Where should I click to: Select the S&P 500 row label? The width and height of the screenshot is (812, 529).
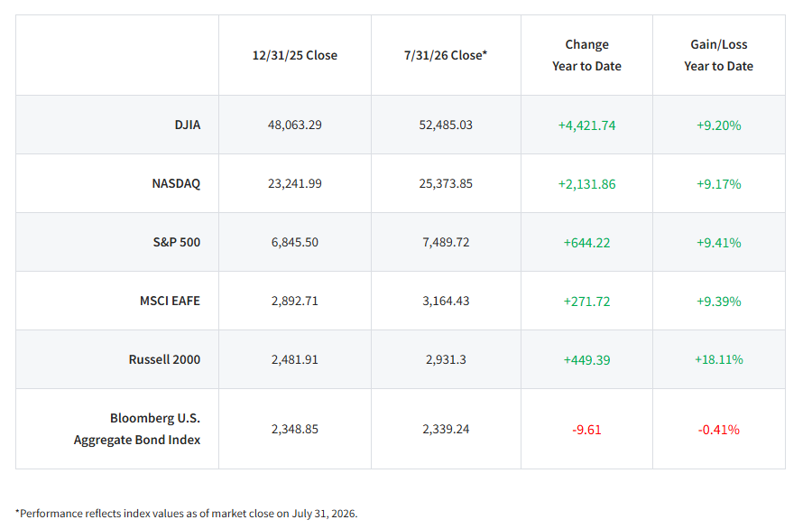(x=177, y=242)
